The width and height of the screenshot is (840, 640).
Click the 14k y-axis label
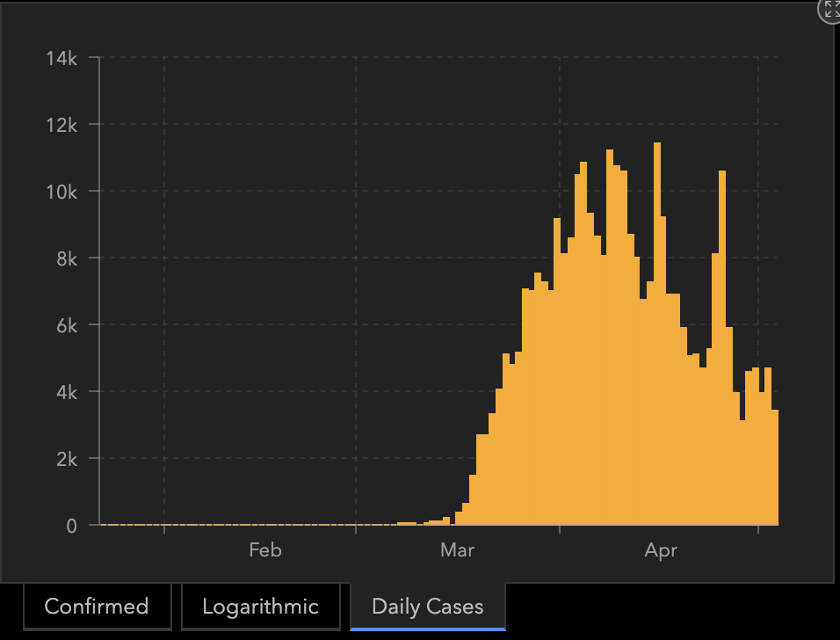pyautogui.click(x=62, y=58)
